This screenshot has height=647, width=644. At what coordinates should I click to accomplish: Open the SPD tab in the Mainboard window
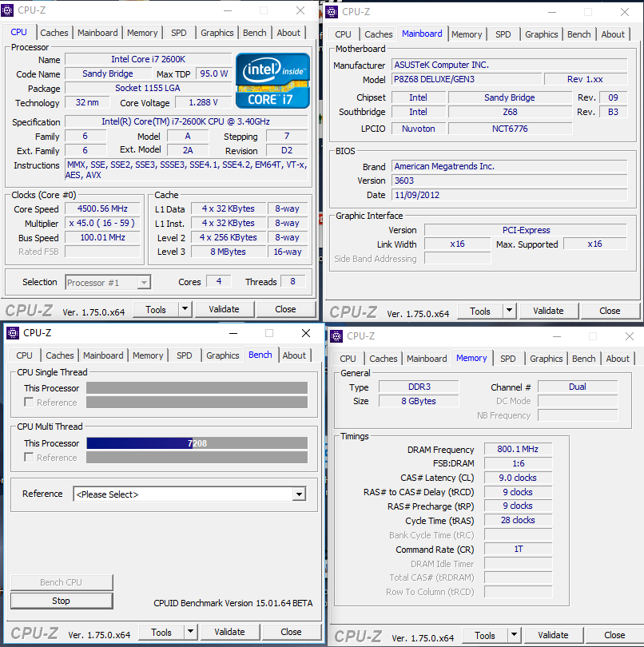(x=503, y=34)
